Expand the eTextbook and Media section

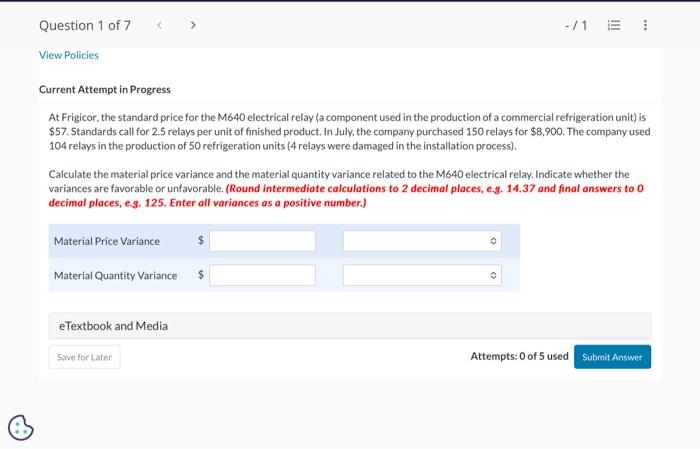350,326
